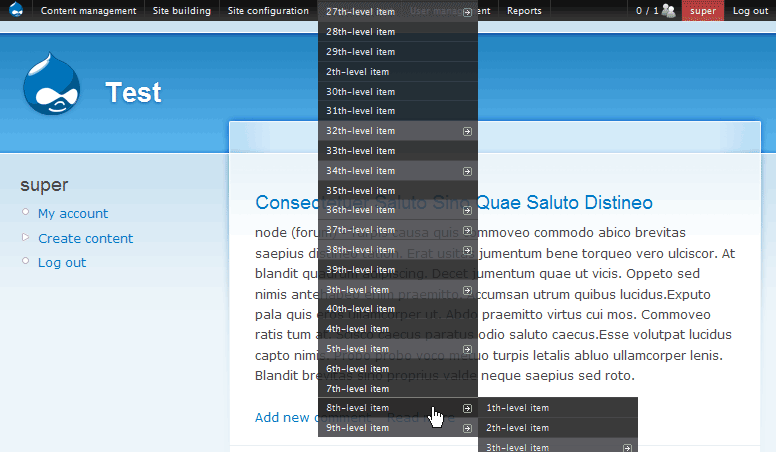Open the Site building menu
Image resolution: width=776 pixels, height=452 pixels.
pos(182,10)
